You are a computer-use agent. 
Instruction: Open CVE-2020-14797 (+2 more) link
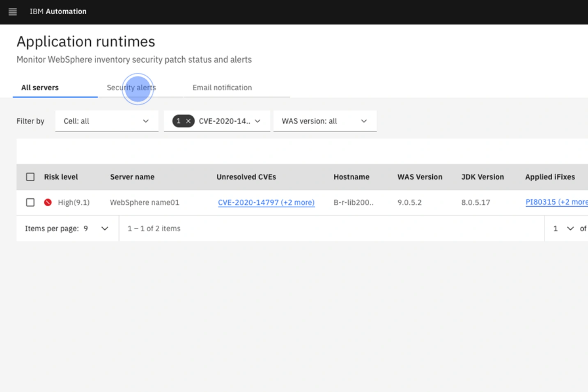pos(266,203)
